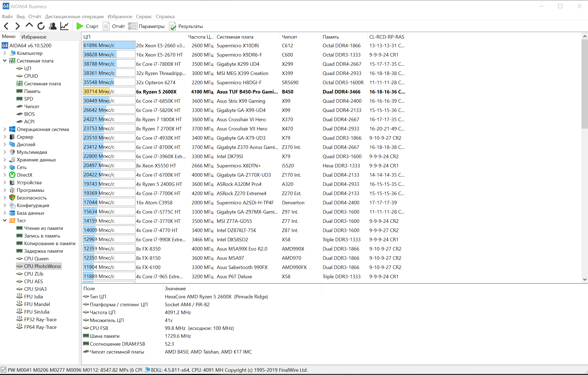The image size is (588, 375).
Task: Open the user Remote management icon
Action: 53,26
